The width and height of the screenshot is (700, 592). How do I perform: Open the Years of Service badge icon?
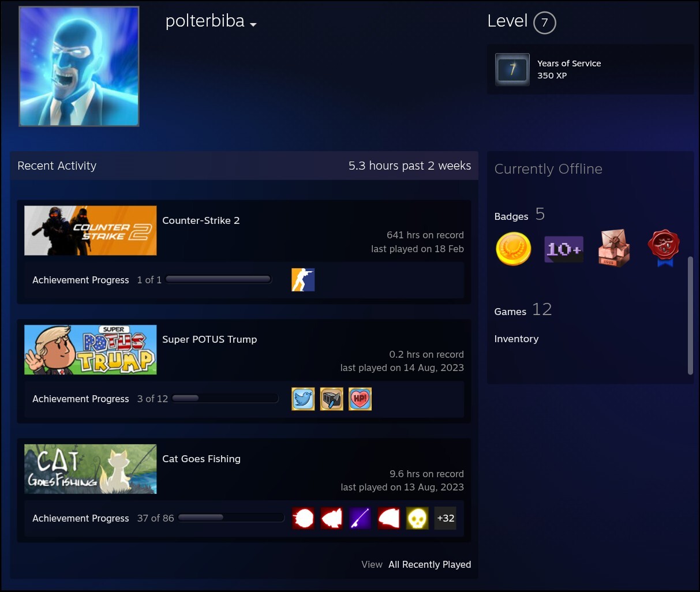(512, 69)
